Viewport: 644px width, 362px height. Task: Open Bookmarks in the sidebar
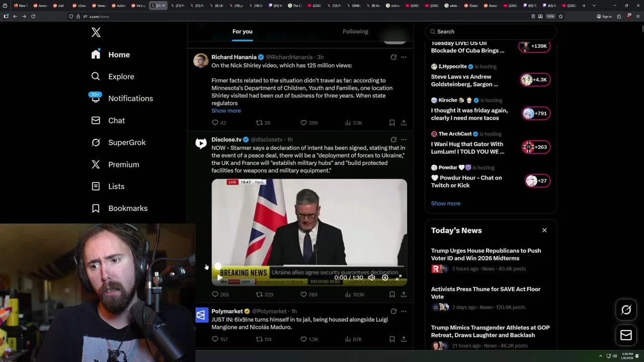pyautogui.click(x=119, y=208)
